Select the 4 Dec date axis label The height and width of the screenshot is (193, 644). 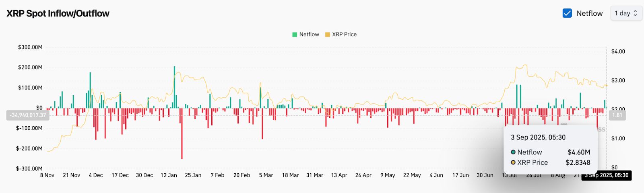click(96, 175)
